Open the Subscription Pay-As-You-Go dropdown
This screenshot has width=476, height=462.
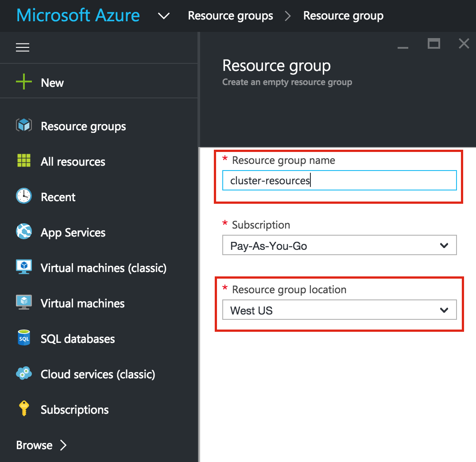(x=339, y=245)
